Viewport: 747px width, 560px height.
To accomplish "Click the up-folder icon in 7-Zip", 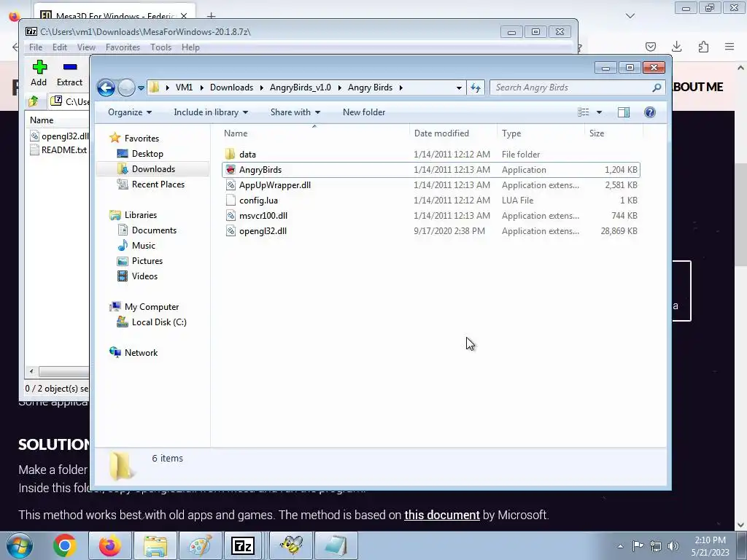I will coord(34,101).
